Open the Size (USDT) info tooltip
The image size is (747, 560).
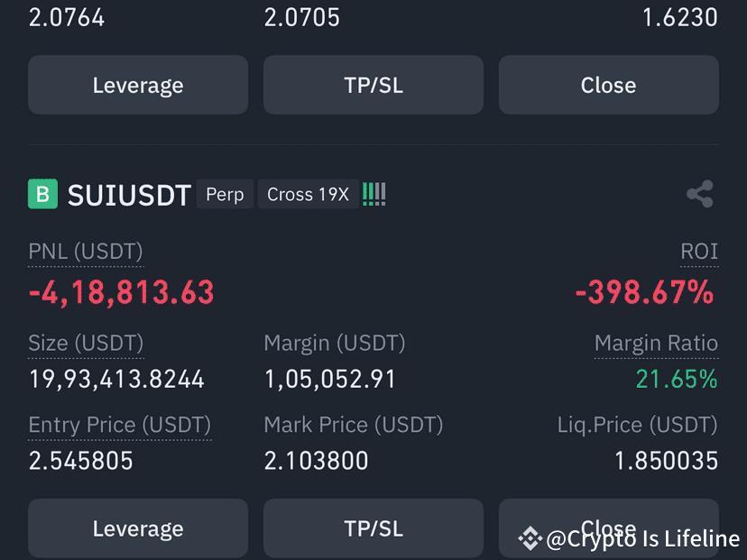[84, 344]
